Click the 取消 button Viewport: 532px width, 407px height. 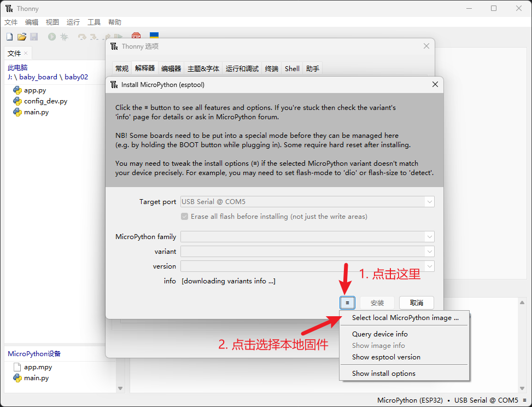(416, 303)
